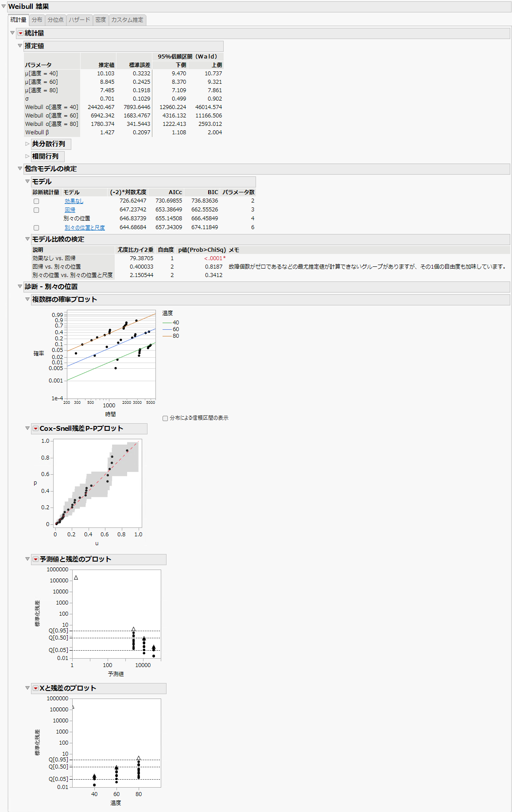Screen dimensions: 512x812
Task: Collapse the Weibull 結果 outline
Action: [x=4, y=6]
